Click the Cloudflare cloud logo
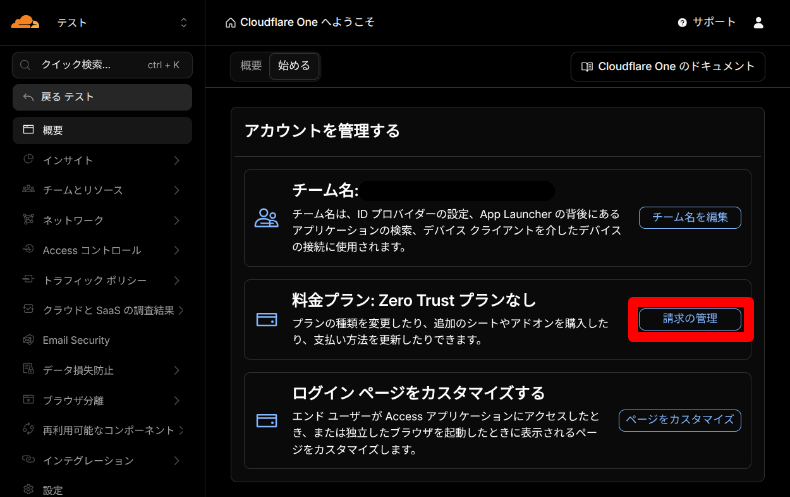The height and width of the screenshot is (497, 790). coord(25,22)
